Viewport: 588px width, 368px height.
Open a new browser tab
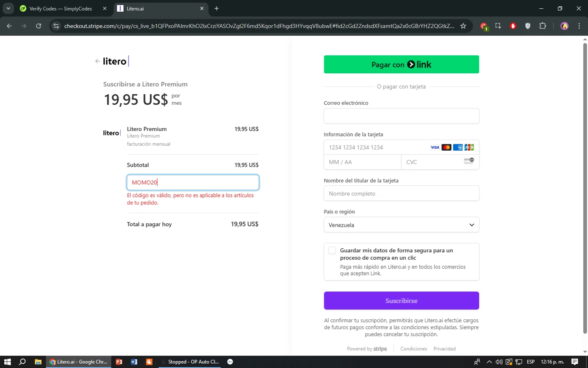click(216, 9)
